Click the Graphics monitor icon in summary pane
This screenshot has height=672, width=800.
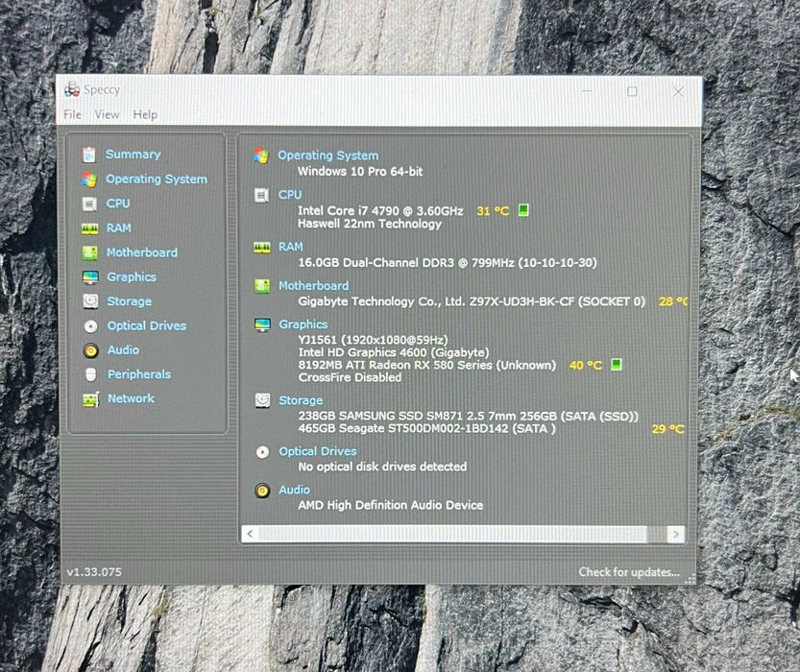(x=263, y=324)
